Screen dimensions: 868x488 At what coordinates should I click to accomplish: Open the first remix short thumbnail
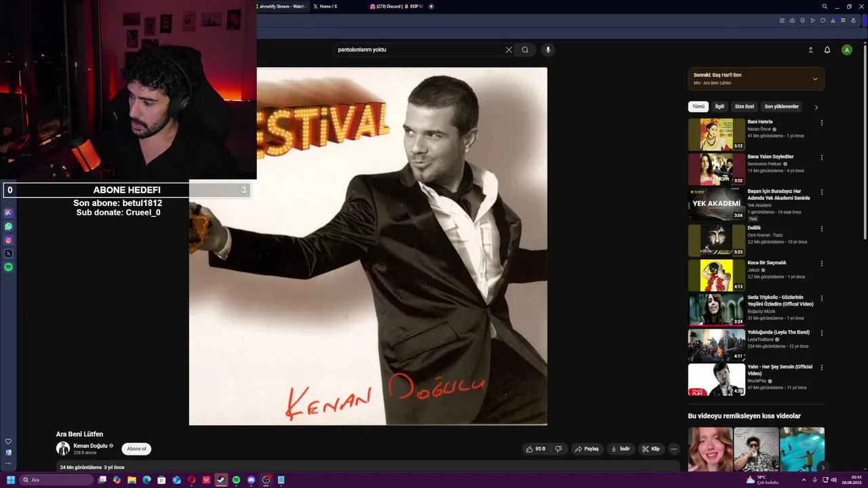coord(710,449)
